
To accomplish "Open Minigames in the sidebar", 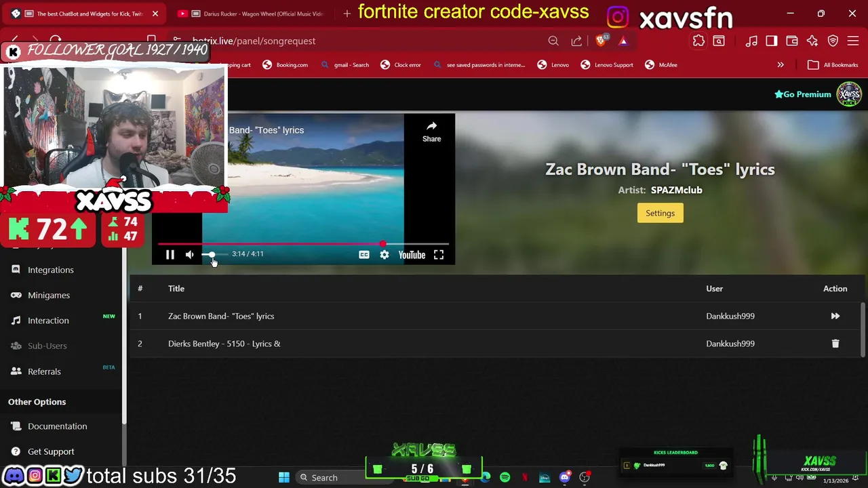I will [49, 295].
